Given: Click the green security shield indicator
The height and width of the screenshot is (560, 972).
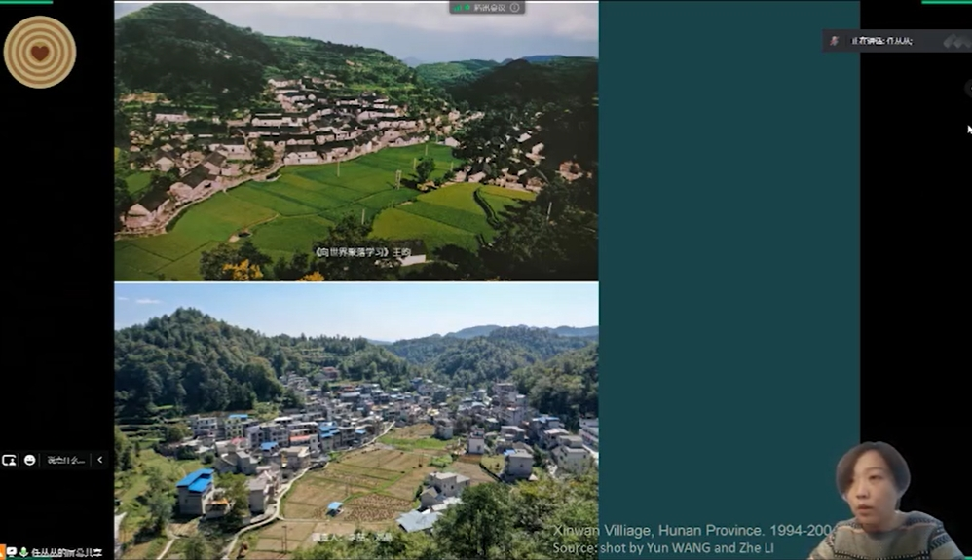Looking at the screenshot, I should (467, 8).
